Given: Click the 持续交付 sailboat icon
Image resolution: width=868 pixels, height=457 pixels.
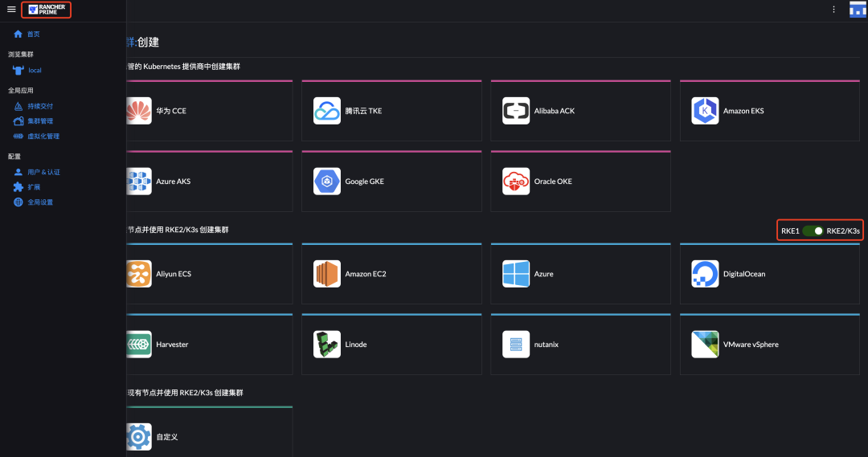Looking at the screenshot, I should [18, 106].
